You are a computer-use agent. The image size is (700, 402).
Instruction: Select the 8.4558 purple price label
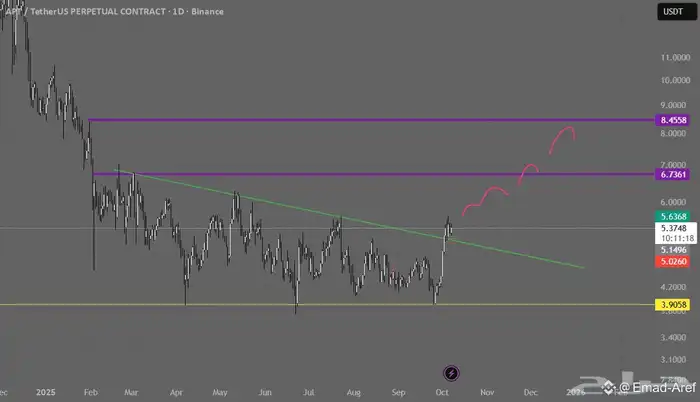click(x=671, y=120)
